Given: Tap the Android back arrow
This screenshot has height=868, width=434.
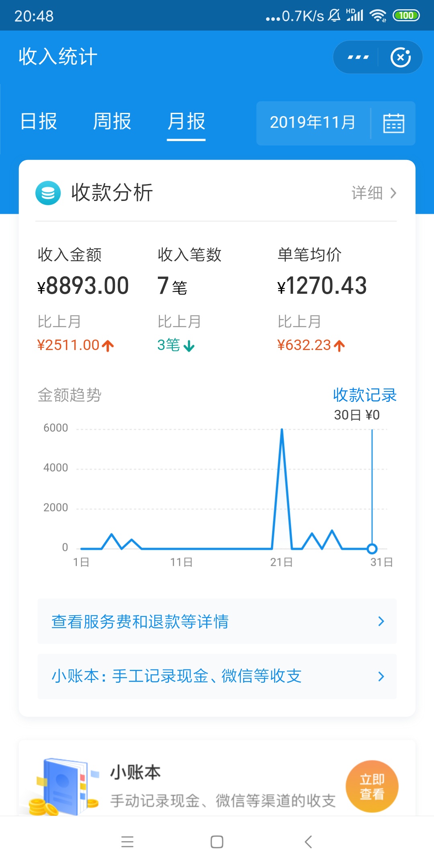Looking at the screenshot, I should coord(308,841).
